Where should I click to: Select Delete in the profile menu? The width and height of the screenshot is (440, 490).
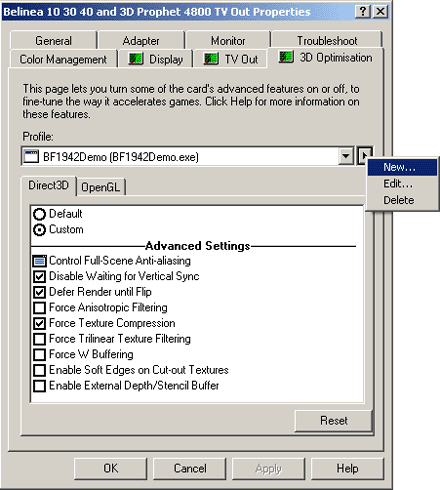pos(402,200)
